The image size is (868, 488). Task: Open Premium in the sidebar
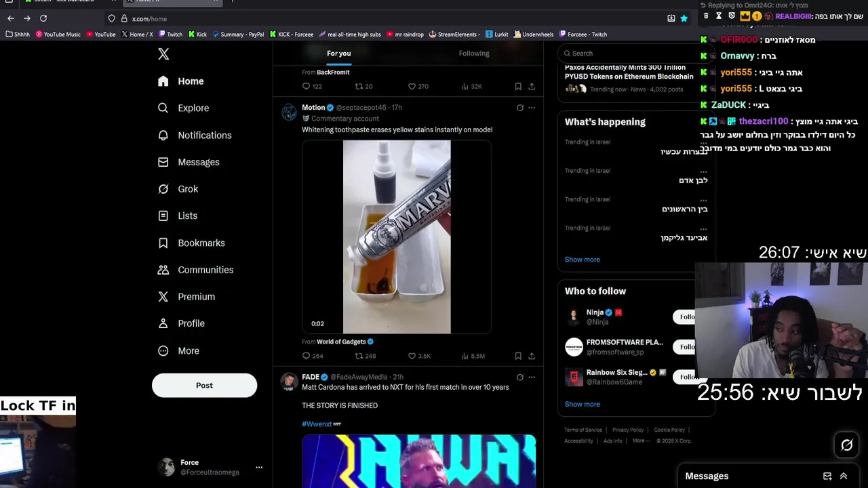tap(186, 297)
